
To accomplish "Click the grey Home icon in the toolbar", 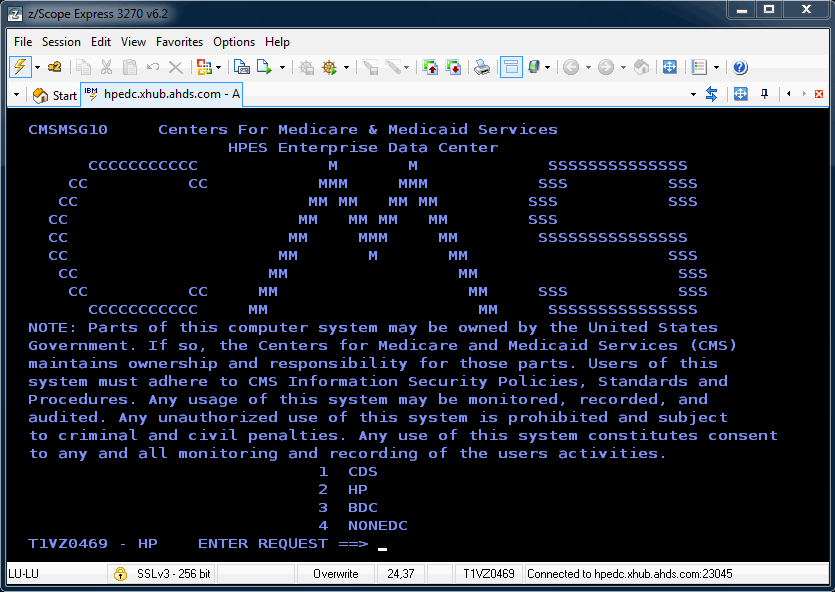I will coord(642,67).
